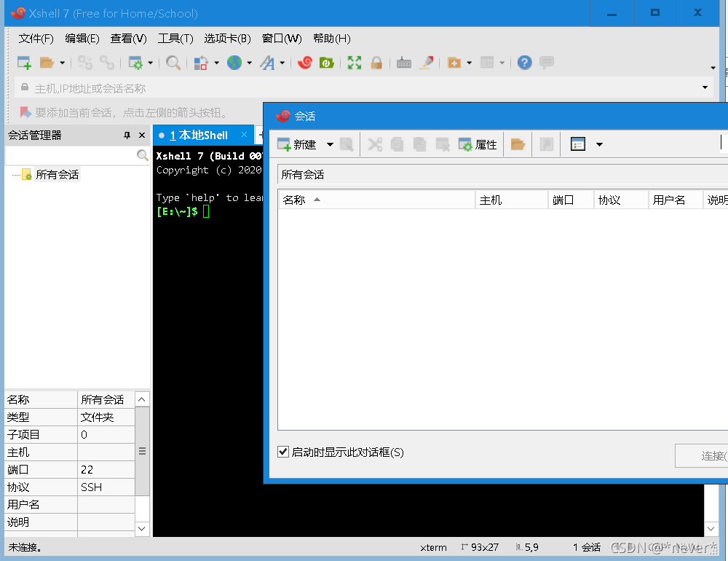The image size is (728, 561).
Task: Open session properties gear icon in main toolbar
Action: point(135,63)
